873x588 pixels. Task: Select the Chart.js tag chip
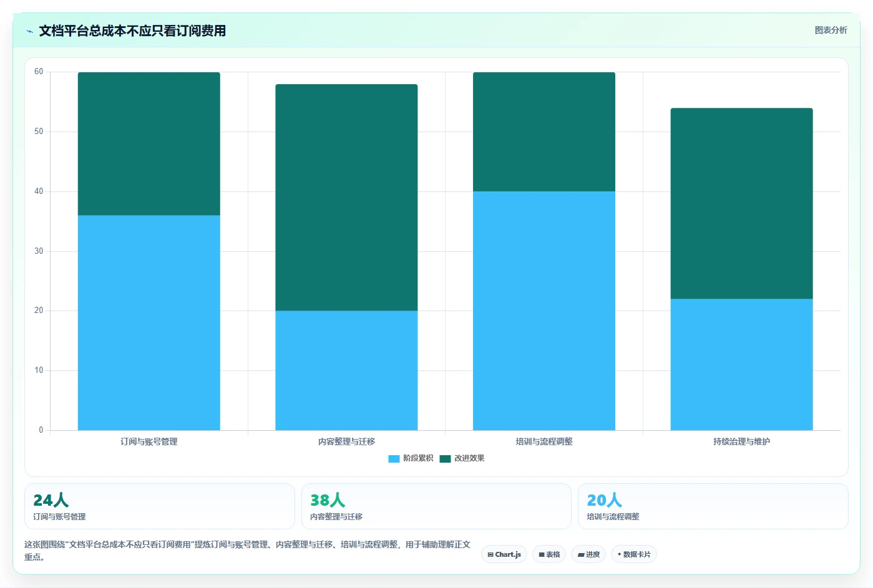[x=504, y=554]
